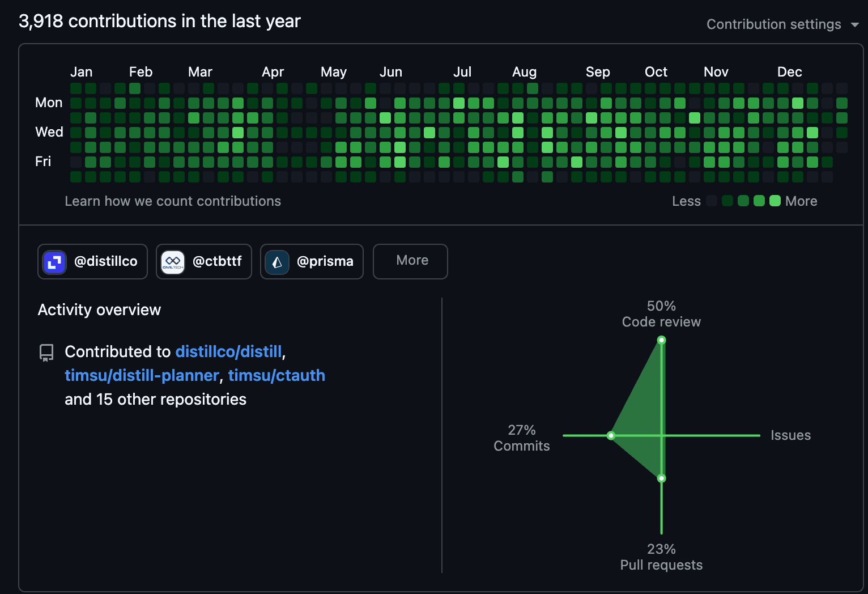Image resolution: width=868 pixels, height=594 pixels.
Task: Click the Issues axis endpoint on the chart
Action: click(760, 436)
